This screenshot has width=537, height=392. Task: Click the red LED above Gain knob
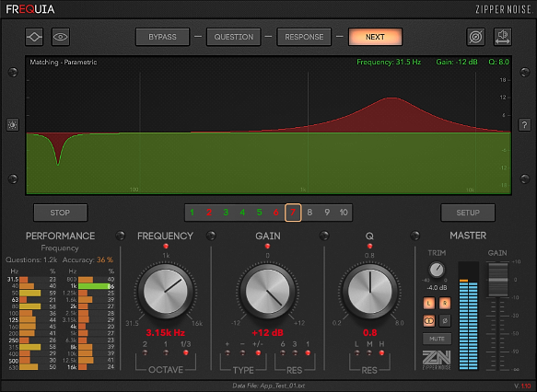tap(267, 246)
